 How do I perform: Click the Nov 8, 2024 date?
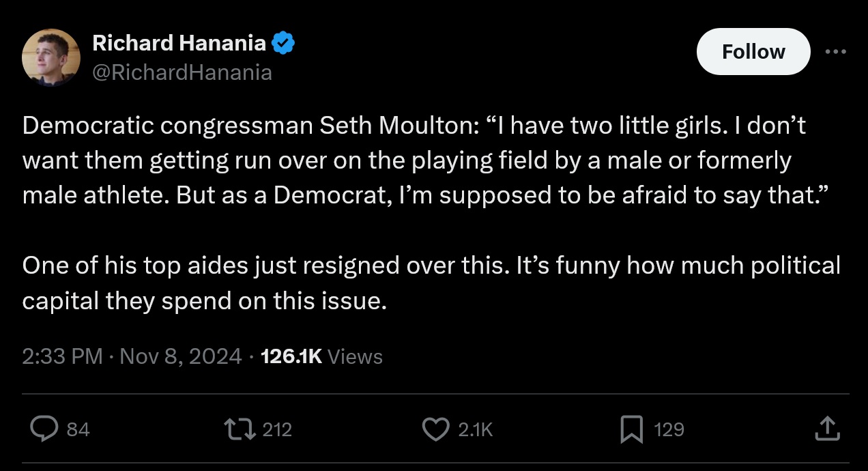click(x=181, y=356)
